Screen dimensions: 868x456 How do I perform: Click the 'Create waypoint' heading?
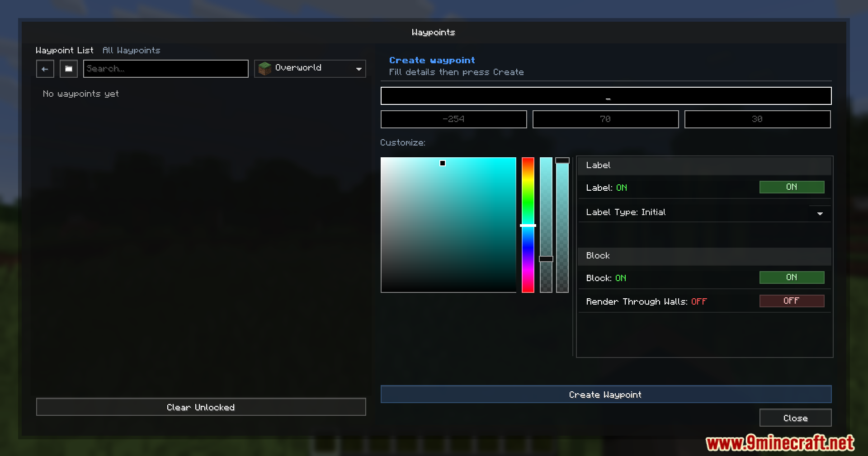(x=432, y=60)
